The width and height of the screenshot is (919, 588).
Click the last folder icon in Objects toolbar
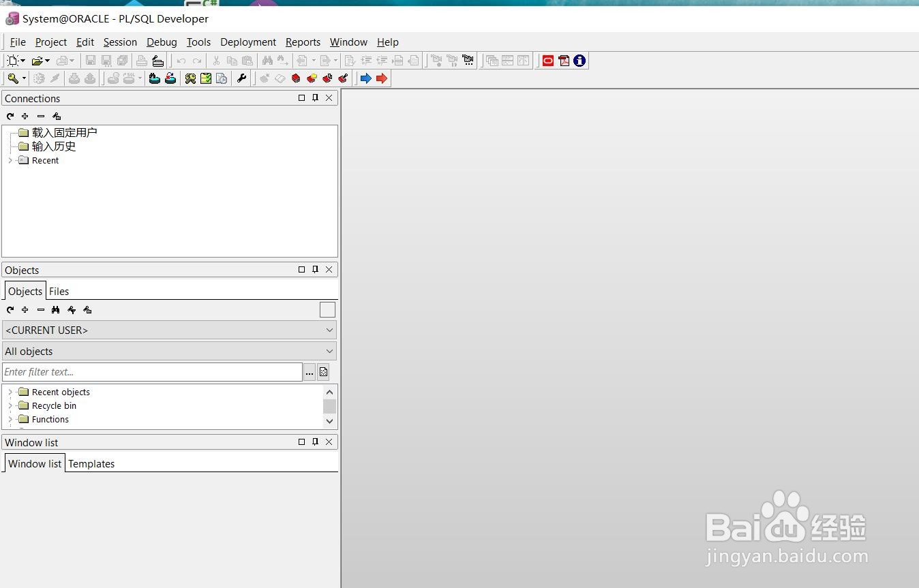(x=87, y=310)
